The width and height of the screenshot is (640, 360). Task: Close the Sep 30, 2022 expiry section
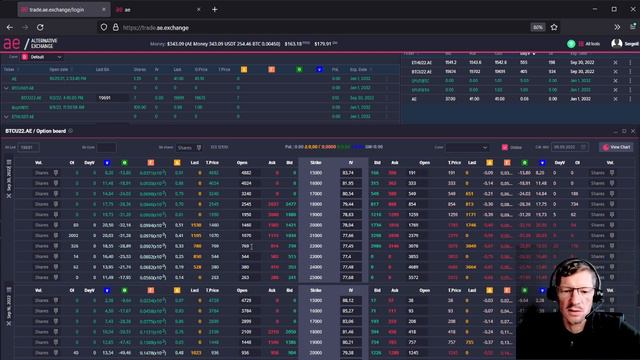(x=9, y=196)
